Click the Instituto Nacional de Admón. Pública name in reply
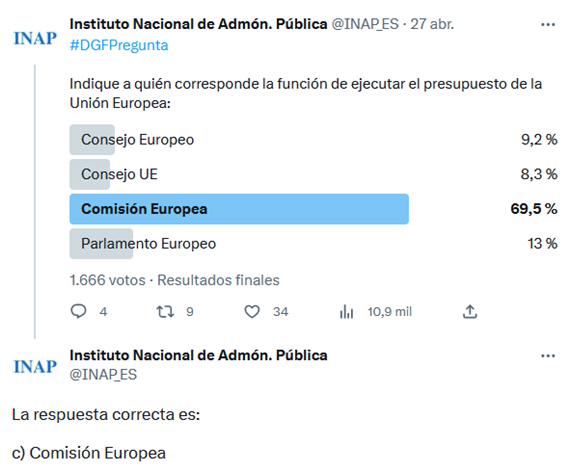The height and width of the screenshot is (473, 571). pos(198,355)
